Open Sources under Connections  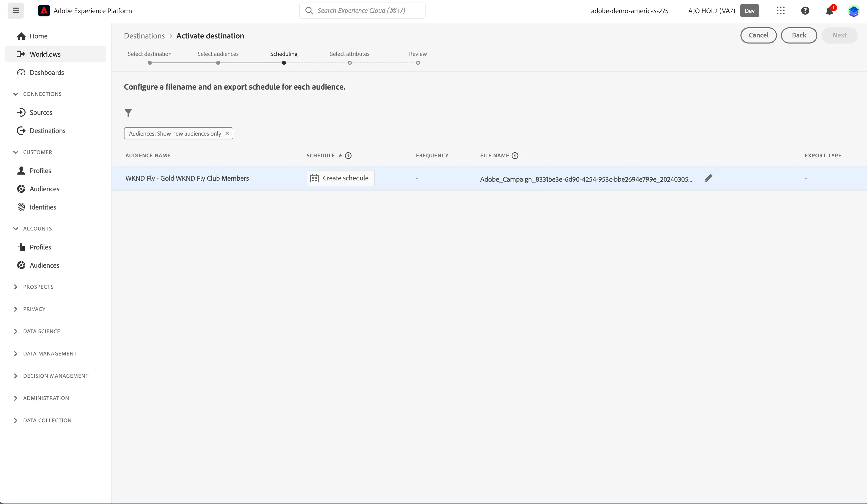tap(55, 113)
